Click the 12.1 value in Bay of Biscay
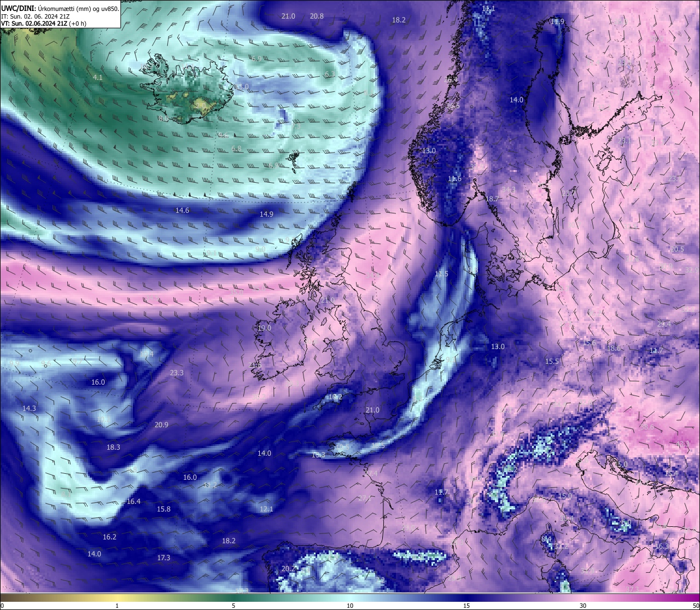700x610 pixels. 266,509
